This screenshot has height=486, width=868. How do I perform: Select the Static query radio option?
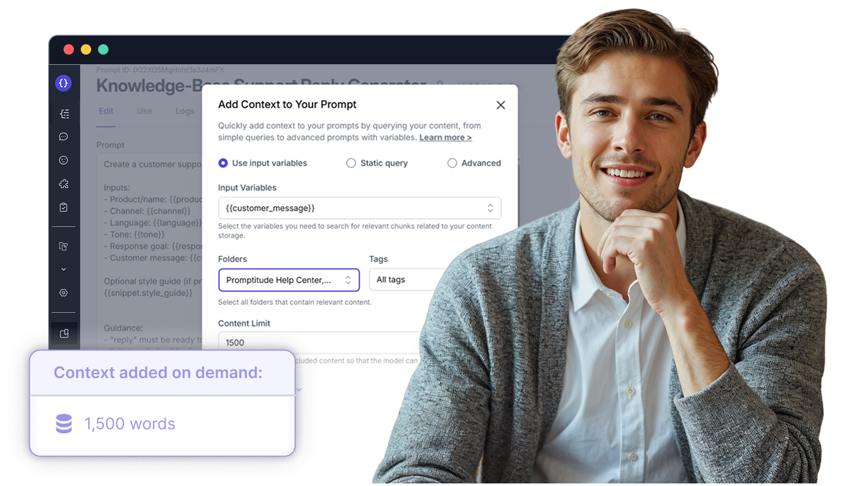pyautogui.click(x=351, y=163)
